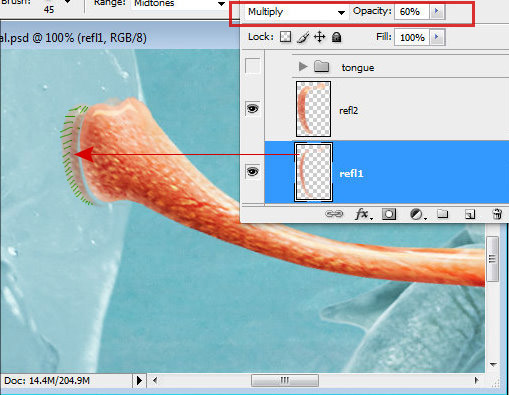509x395 pixels.
Task: Hide the refl1 layer
Action: (252, 172)
